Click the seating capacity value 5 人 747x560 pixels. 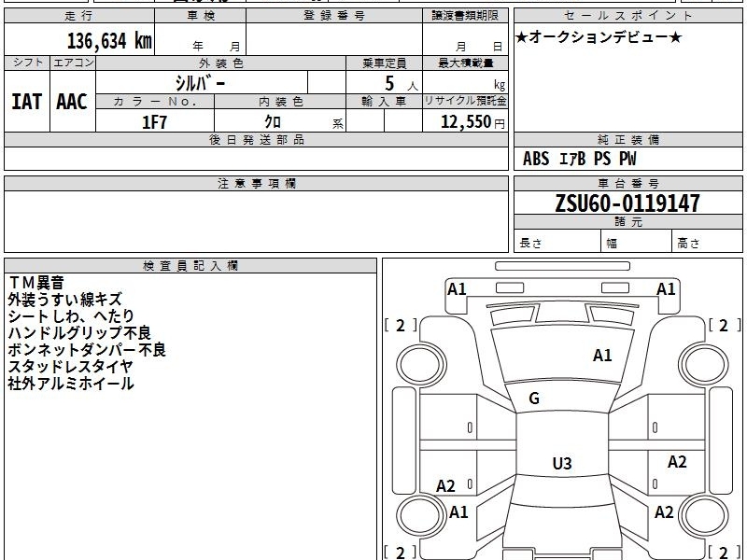click(401, 84)
